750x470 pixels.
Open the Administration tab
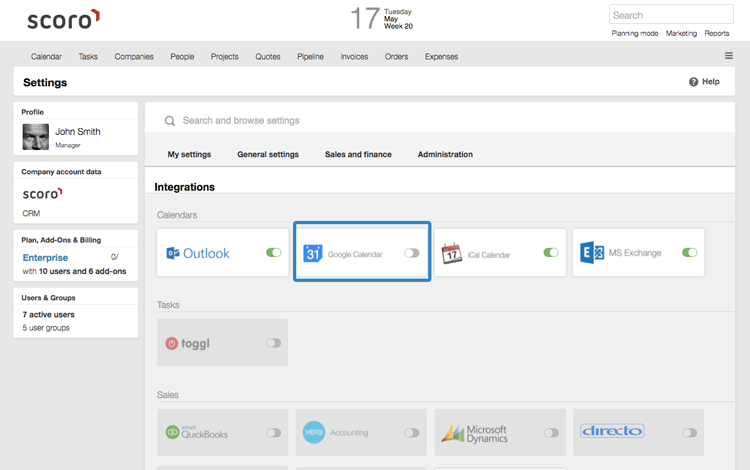(x=445, y=154)
